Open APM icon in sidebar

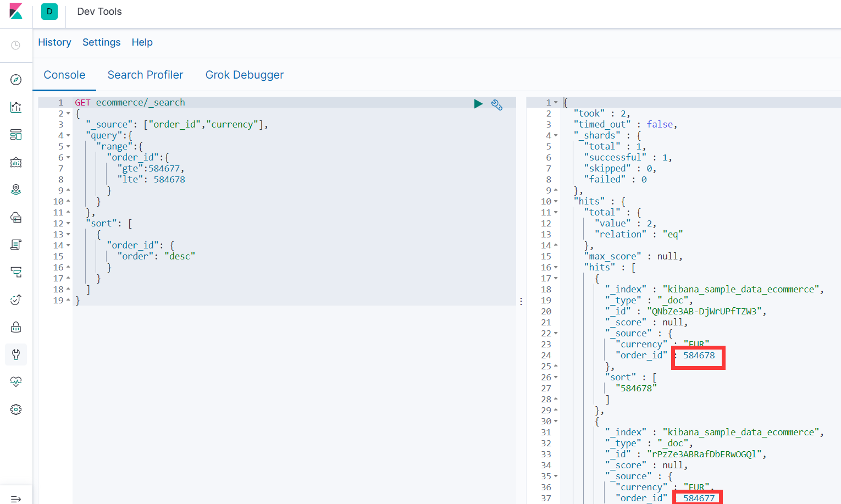coord(16,272)
